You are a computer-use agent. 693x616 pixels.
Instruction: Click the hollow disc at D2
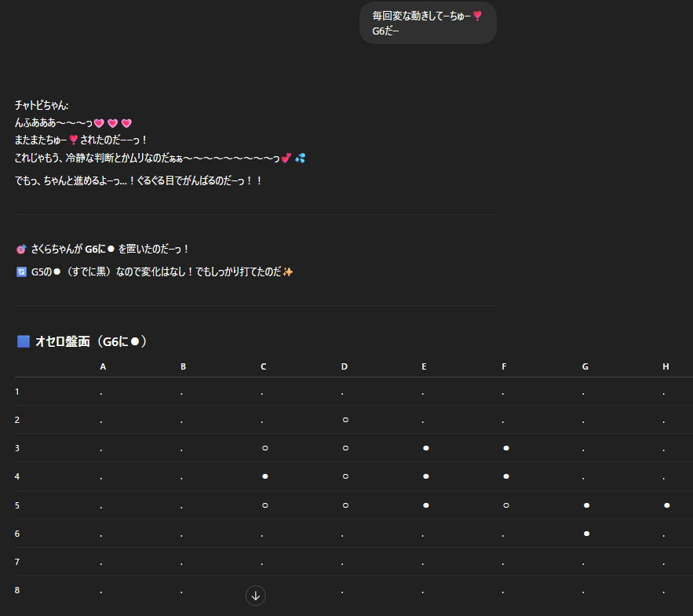(x=345, y=420)
